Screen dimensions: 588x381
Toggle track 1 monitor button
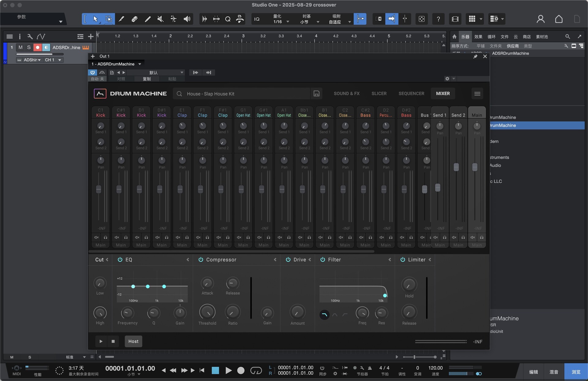(46, 47)
